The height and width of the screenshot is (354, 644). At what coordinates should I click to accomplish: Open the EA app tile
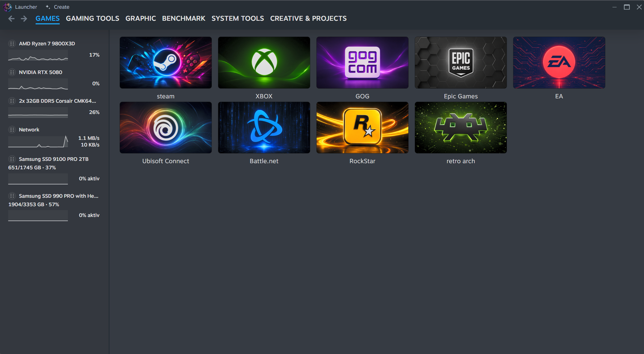pyautogui.click(x=559, y=63)
